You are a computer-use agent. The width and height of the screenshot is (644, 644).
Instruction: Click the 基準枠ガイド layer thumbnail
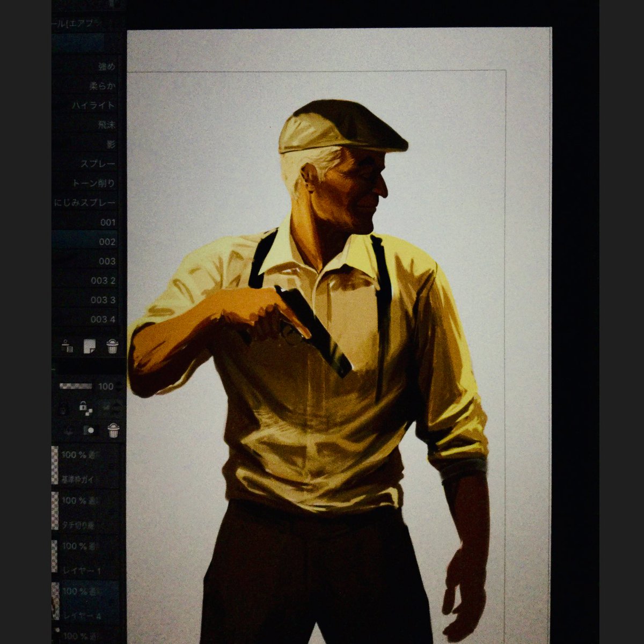[55, 466]
